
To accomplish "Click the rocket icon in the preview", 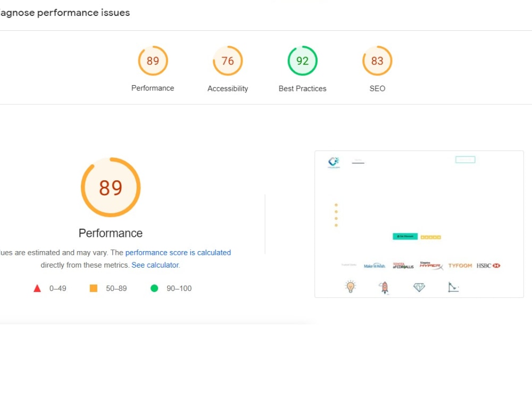I will tap(385, 288).
